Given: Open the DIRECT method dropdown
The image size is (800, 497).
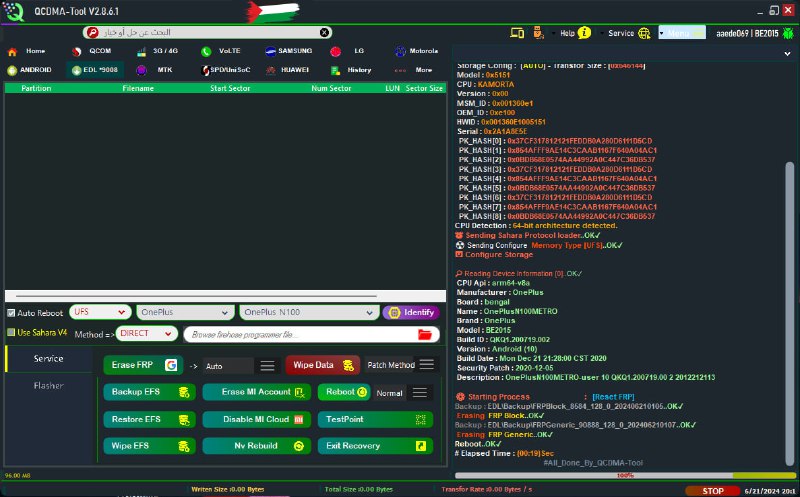Looking at the screenshot, I should [x=146, y=333].
